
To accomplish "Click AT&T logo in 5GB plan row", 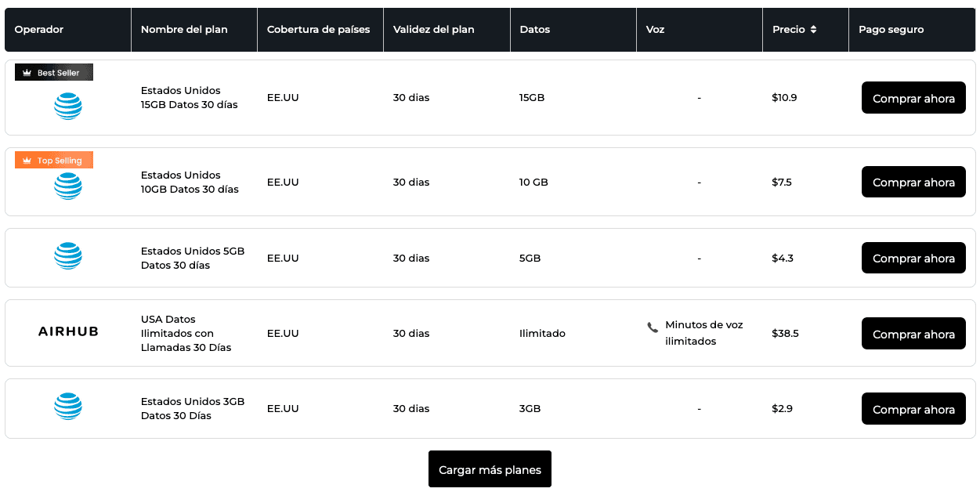I will coord(68,256).
